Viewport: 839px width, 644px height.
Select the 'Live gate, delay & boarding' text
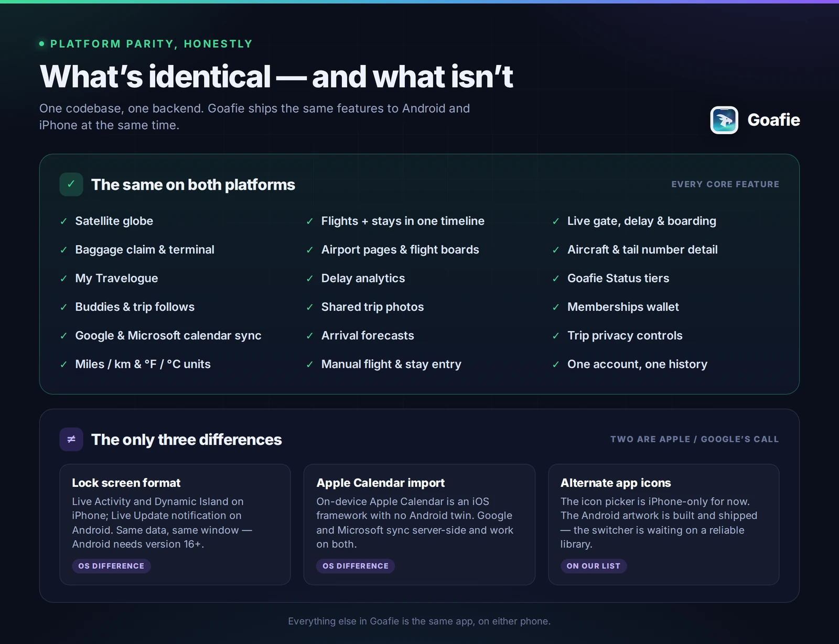[642, 221]
